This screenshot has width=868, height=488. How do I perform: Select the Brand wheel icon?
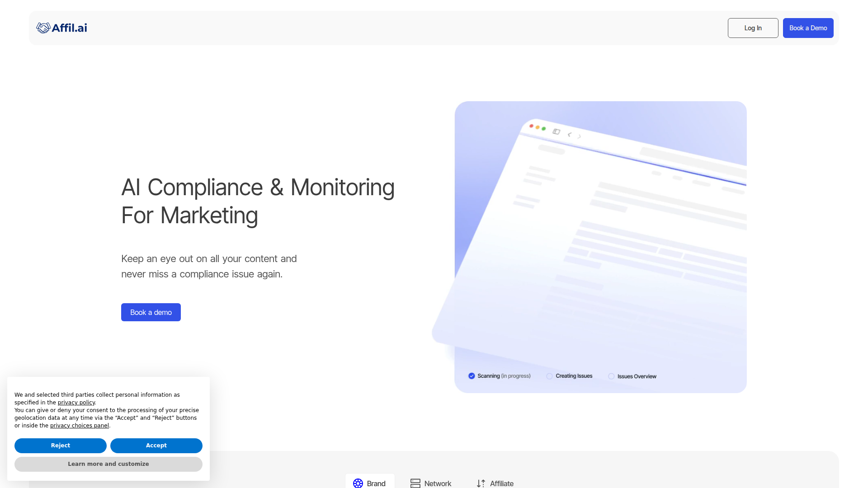pos(358,483)
